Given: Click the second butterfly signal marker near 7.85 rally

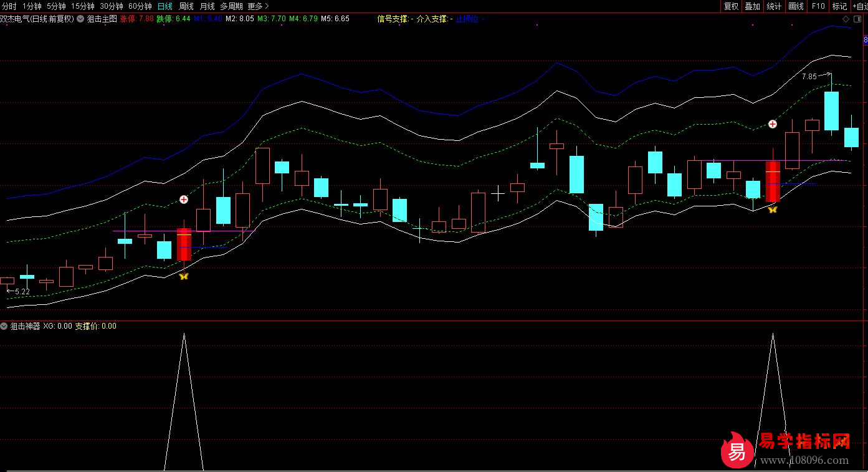Looking at the screenshot, I should click(x=772, y=210).
